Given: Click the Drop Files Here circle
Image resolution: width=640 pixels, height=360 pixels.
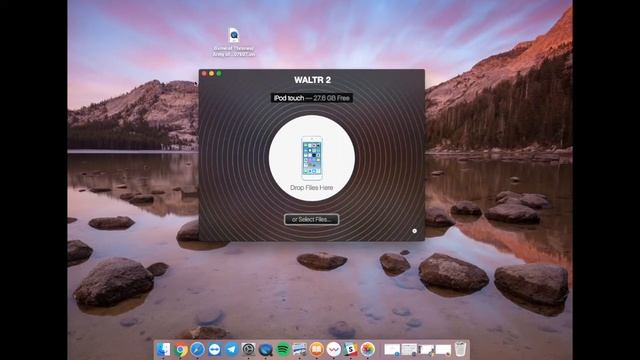Looking at the screenshot, I should (x=312, y=158).
